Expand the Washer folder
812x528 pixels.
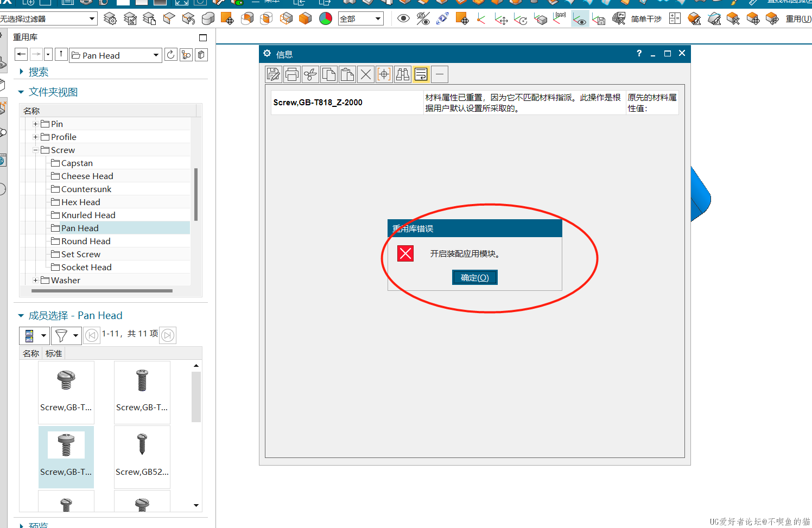click(36, 280)
